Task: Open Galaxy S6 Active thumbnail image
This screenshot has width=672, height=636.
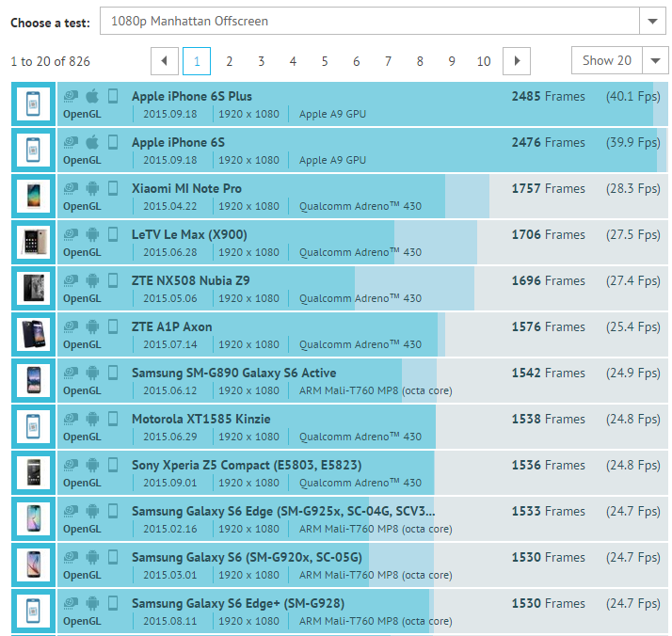Action: (x=34, y=381)
